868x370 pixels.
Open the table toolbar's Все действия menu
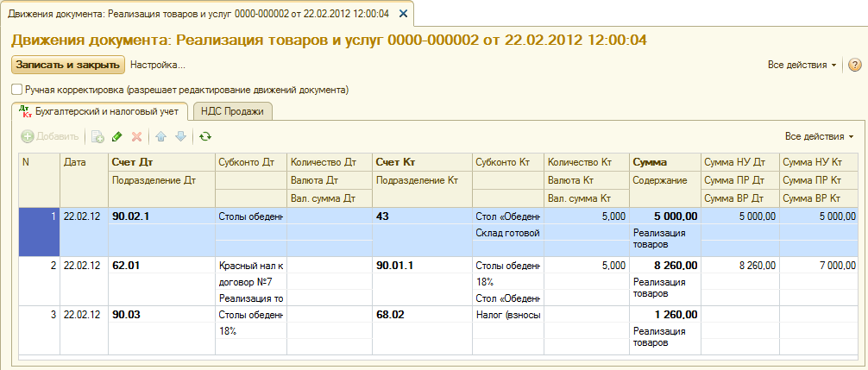click(820, 136)
